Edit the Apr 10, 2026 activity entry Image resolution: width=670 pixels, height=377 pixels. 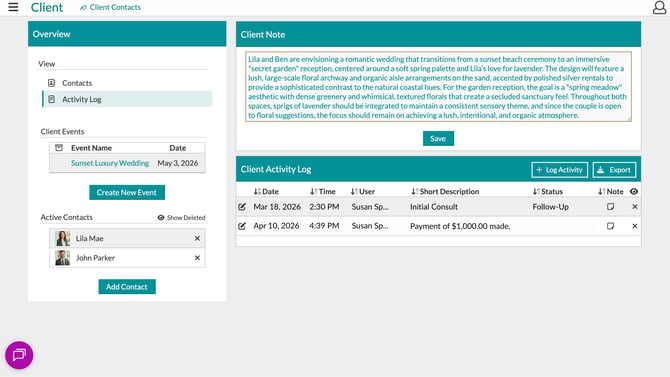(x=242, y=226)
